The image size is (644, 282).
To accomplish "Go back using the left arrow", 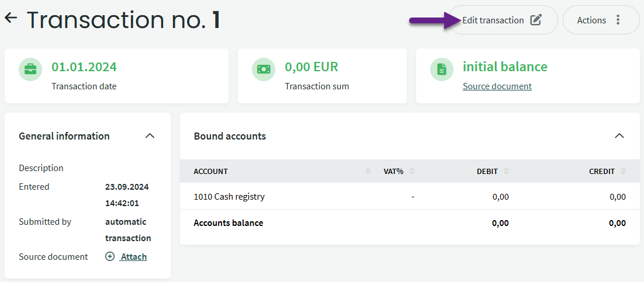I will 11,18.
